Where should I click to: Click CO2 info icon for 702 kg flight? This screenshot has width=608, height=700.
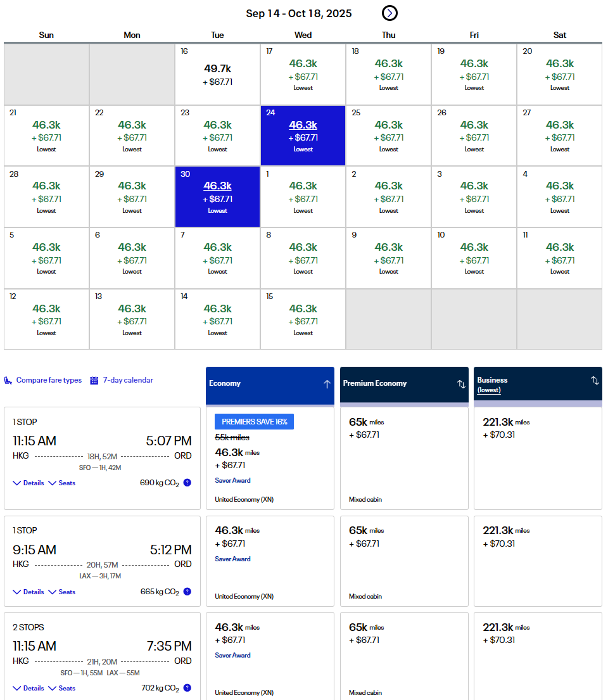click(187, 688)
